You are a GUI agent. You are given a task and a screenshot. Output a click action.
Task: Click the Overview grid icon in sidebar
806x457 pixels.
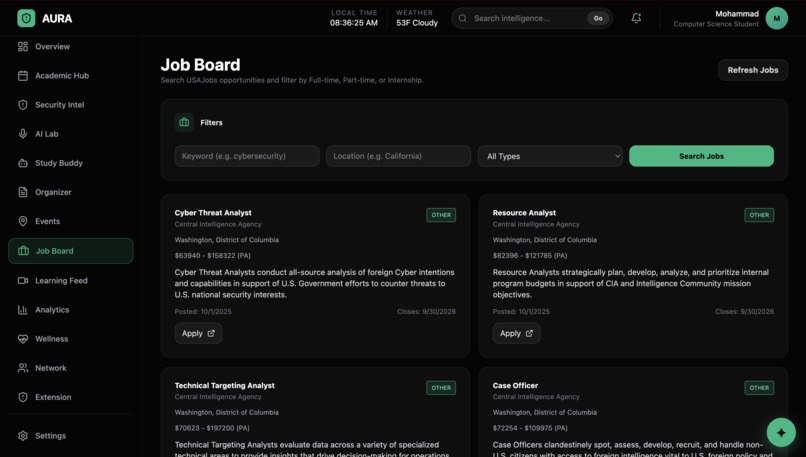click(x=23, y=46)
